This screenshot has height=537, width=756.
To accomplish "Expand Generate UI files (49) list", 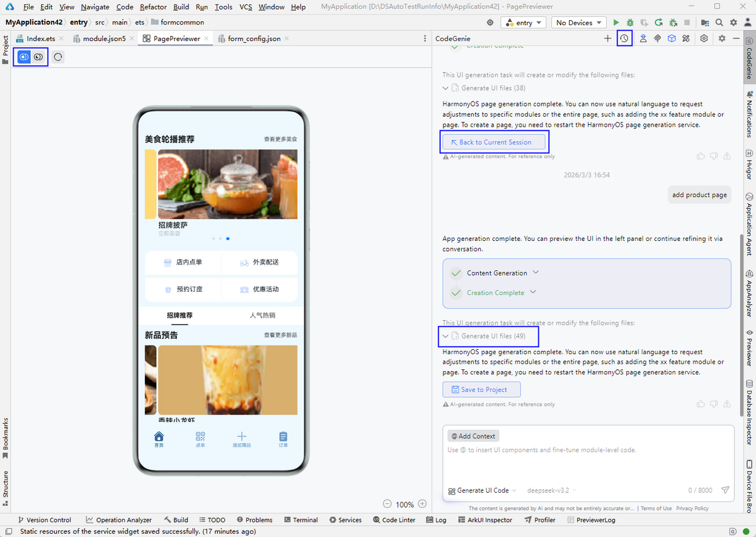I will click(x=446, y=336).
